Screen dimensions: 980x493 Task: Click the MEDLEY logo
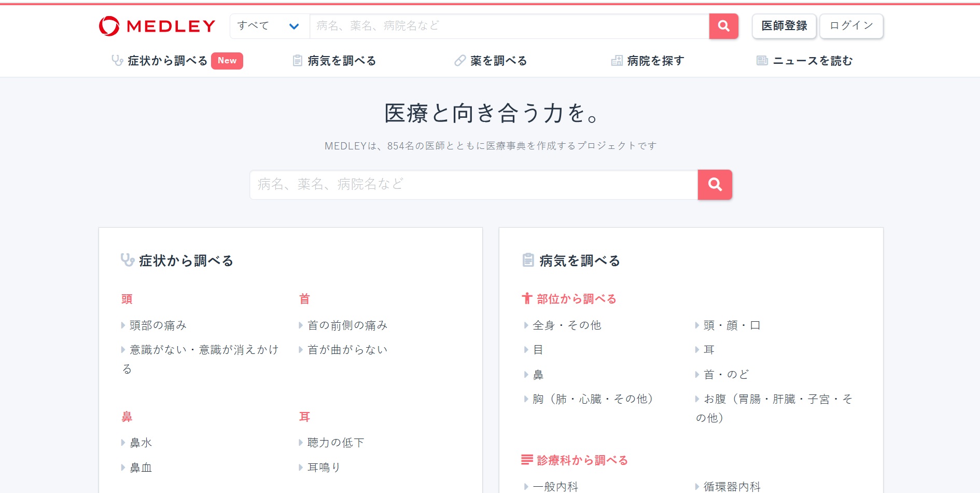157,26
